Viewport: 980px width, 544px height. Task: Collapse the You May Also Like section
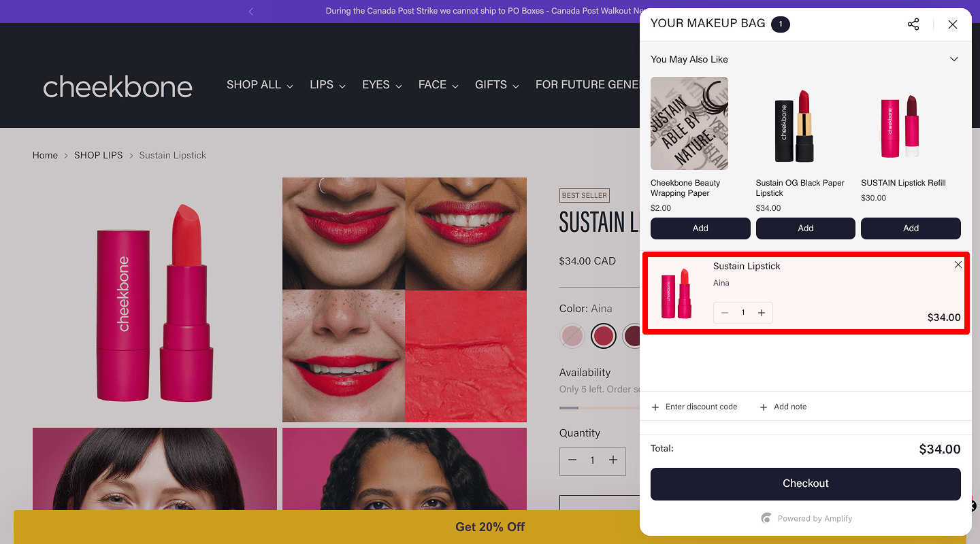[x=953, y=59]
